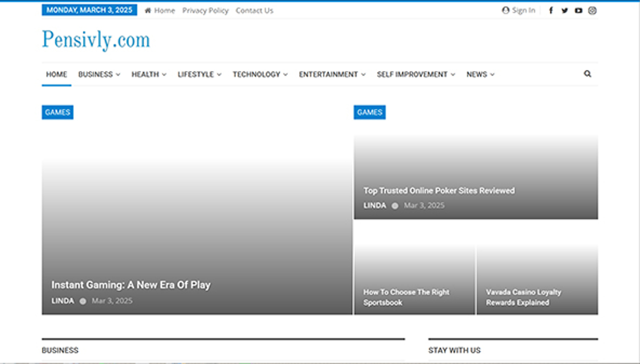Click the Sign In user icon
Viewport: 640px width, 364px height.
pyautogui.click(x=505, y=10)
